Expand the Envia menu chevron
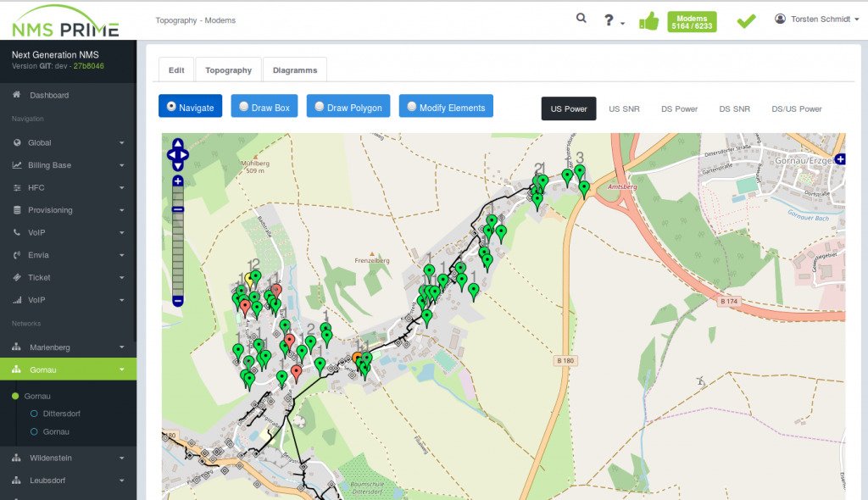 122,255
